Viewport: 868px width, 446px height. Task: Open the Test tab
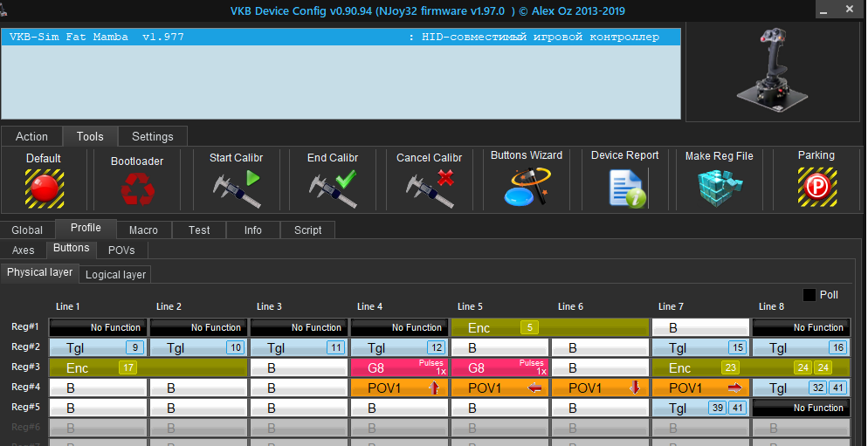199,230
